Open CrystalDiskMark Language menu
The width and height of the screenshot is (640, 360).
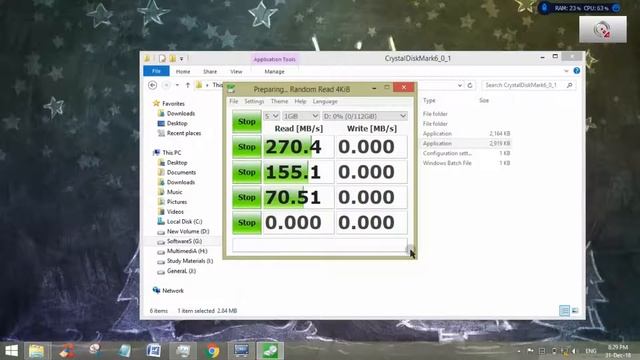(x=325, y=101)
